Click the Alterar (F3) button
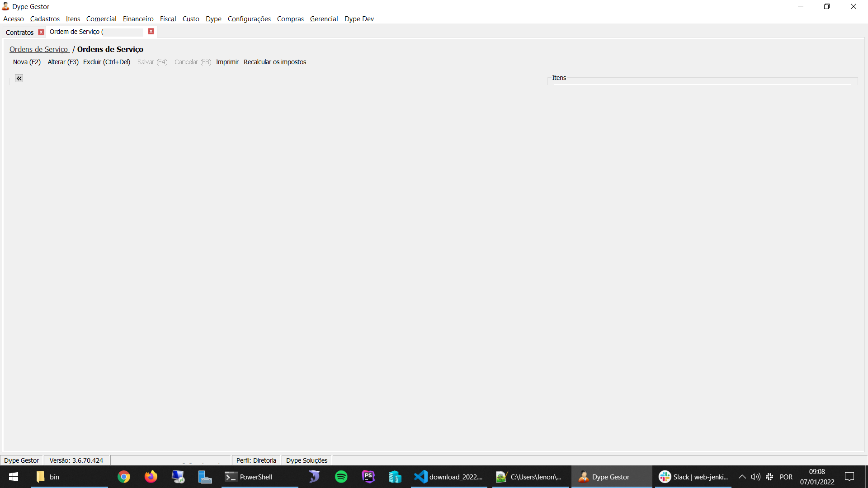868x488 pixels. click(x=63, y=62)
